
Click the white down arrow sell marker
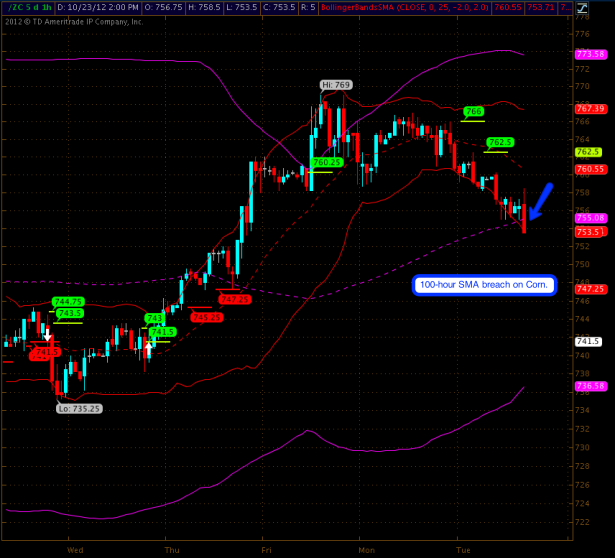pos(47,338)
